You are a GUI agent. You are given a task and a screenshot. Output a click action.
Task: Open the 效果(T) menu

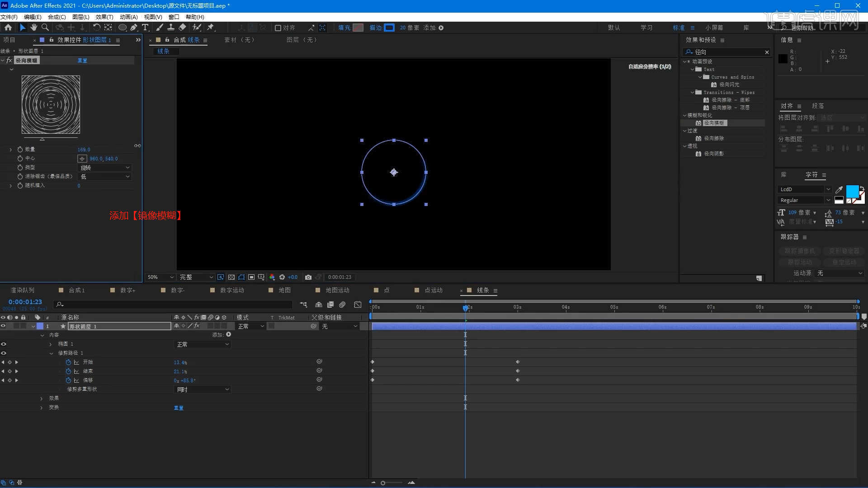pyautogui.click(x=104, y=17)
